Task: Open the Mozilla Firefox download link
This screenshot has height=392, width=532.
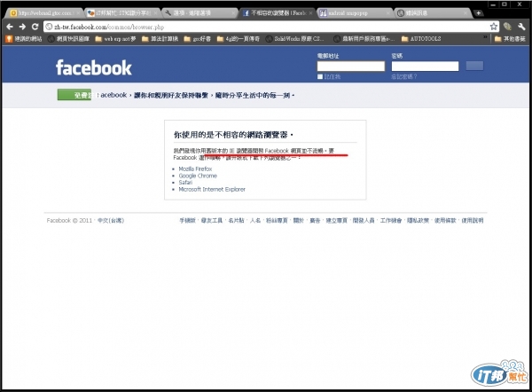Action: point(195,169)
